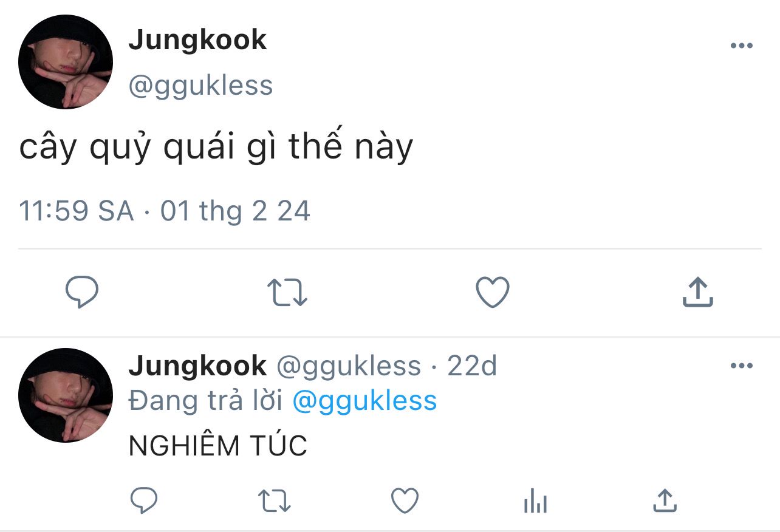Click Jungkook name on the reply tweet
This screenshot has width=780, height=532.
click(197, 366)
